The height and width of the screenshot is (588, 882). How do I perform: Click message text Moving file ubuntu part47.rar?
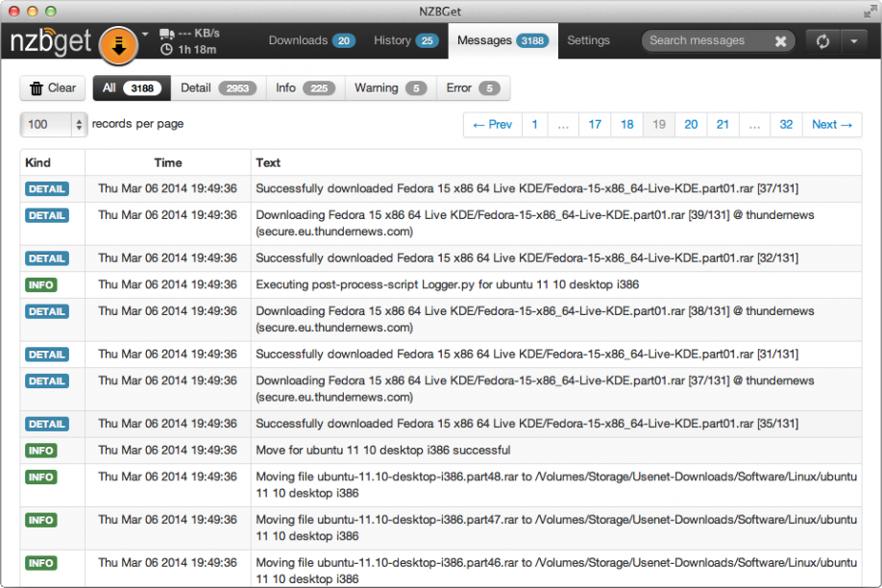point(556,527)
